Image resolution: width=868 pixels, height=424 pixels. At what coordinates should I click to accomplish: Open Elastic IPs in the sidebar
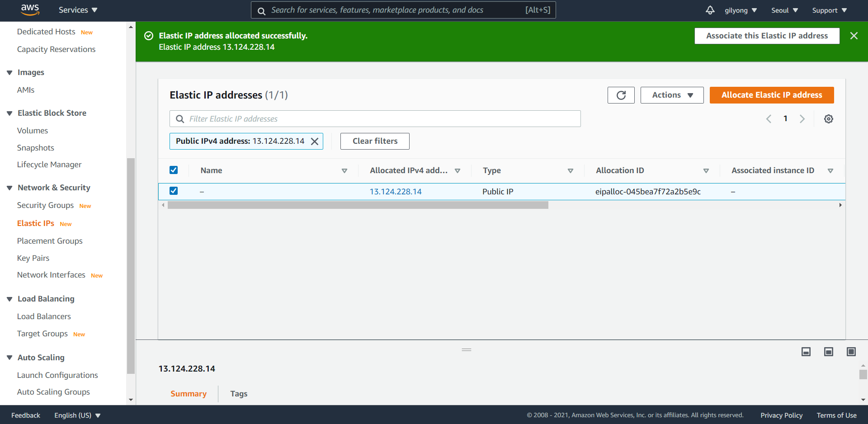pyautogui.click(x=36, y=223)
